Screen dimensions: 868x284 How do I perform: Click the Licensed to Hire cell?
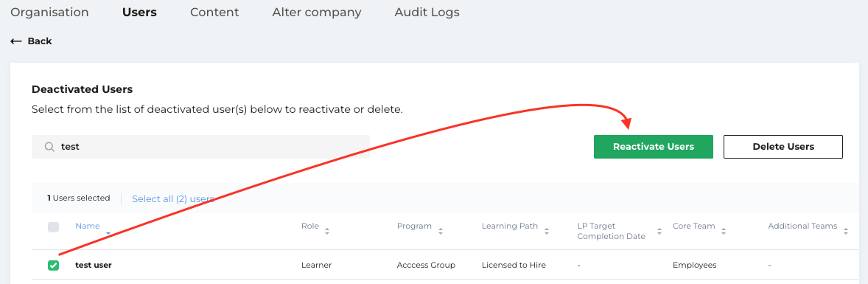514,265
